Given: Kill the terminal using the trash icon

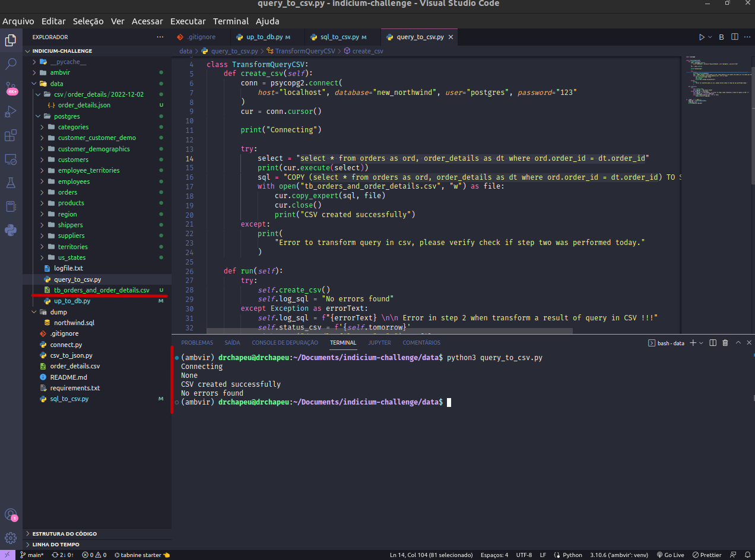Looking at the screenshot, I should coord(725,343).
